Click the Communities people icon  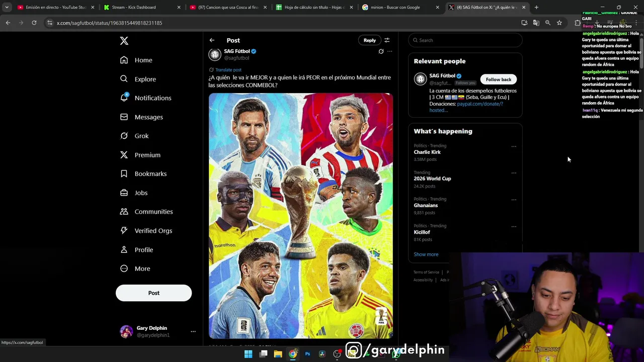click(x=124, y=212)
